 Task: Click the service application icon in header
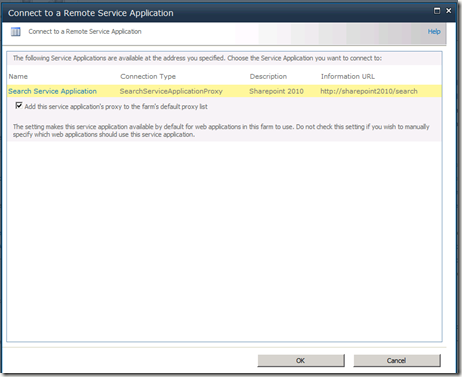(16, 32)
